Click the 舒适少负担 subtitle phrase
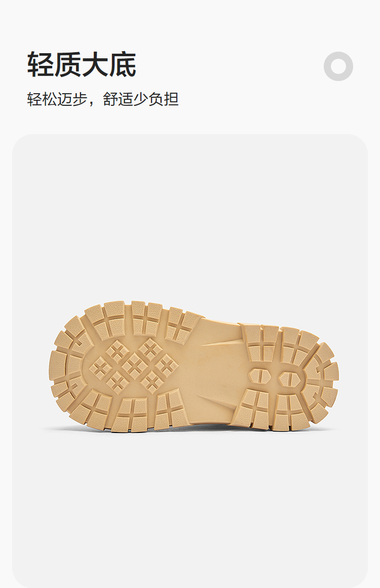Screen dimensions: 380x588 tap(141, 99)
